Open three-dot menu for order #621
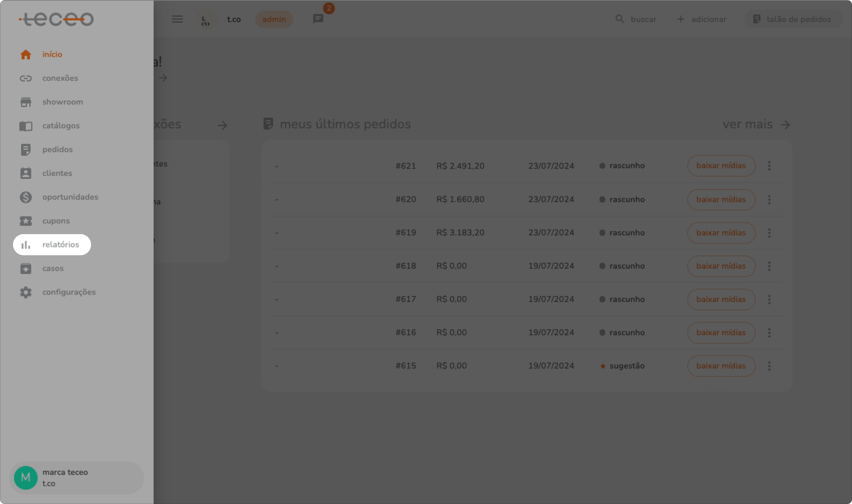The image size is (852, 504). point(769,166)
